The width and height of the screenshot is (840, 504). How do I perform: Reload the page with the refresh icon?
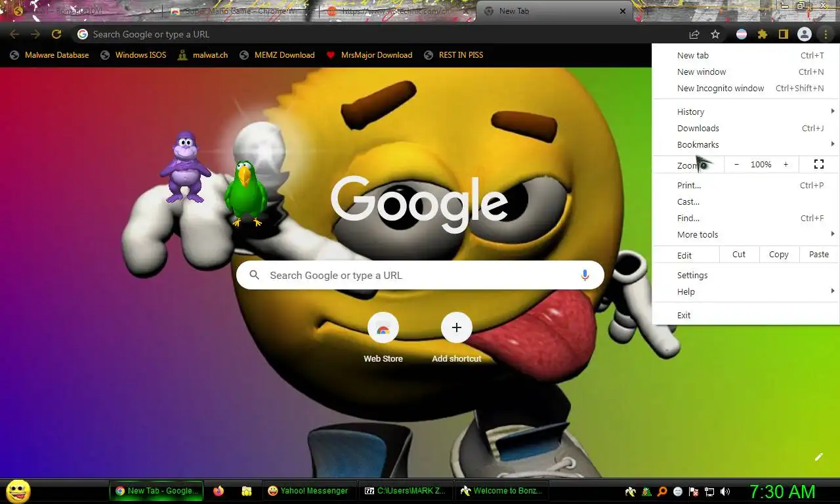56,34
